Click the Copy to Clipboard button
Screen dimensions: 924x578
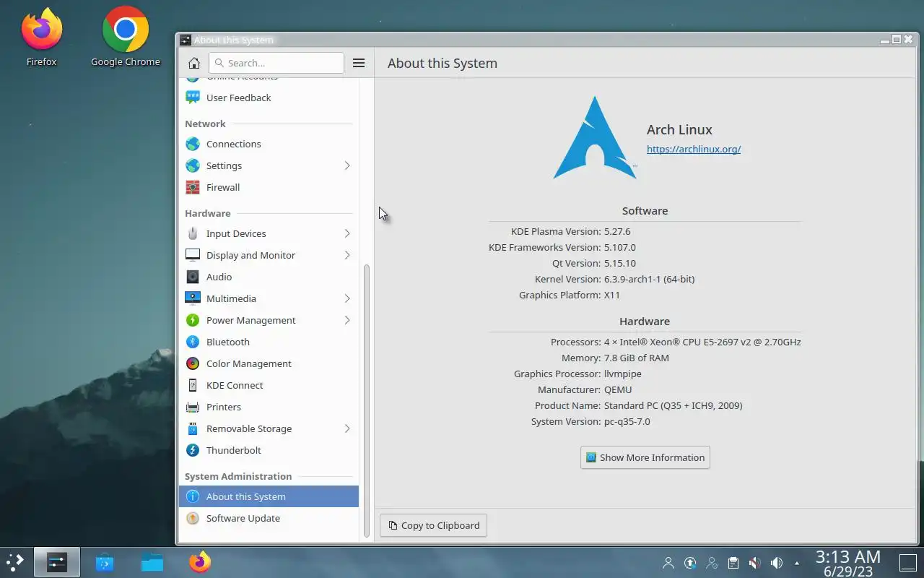point(433,525)
